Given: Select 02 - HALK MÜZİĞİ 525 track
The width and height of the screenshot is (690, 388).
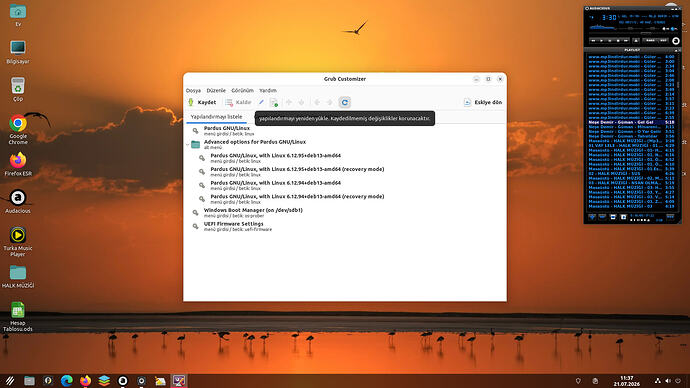Looking at the screenshot, I should pyautogui.click(x=631, y=173).
